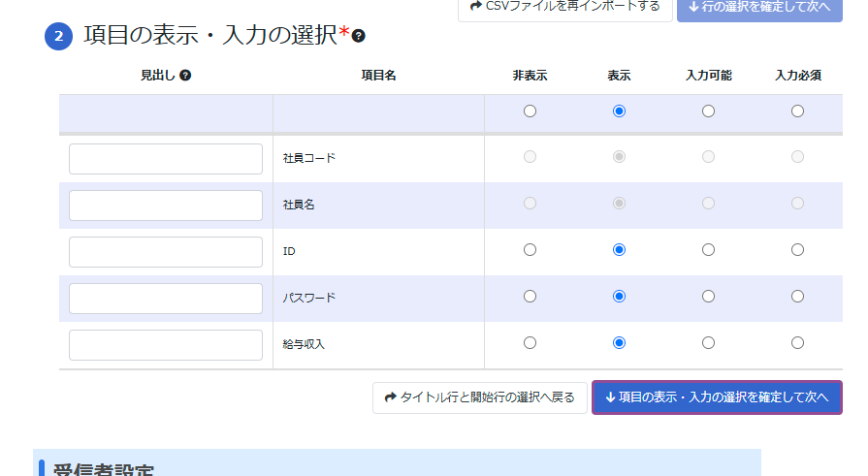Click 見出し input field for 社員コード

click(166, 159)
